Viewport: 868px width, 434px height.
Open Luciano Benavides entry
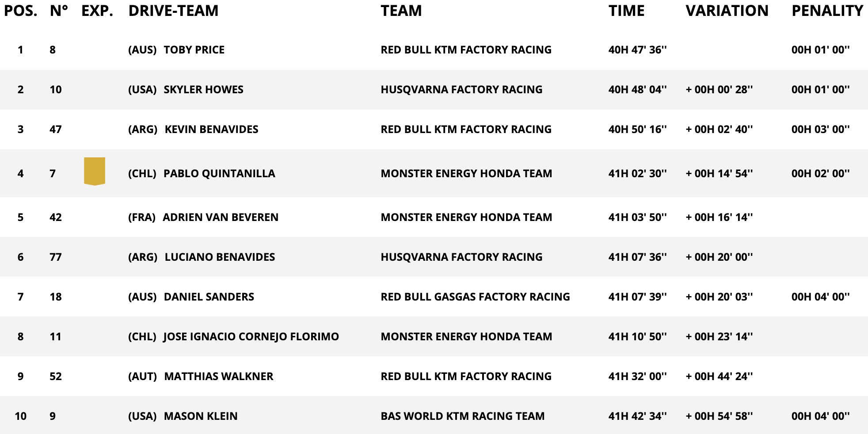(220, 257)
